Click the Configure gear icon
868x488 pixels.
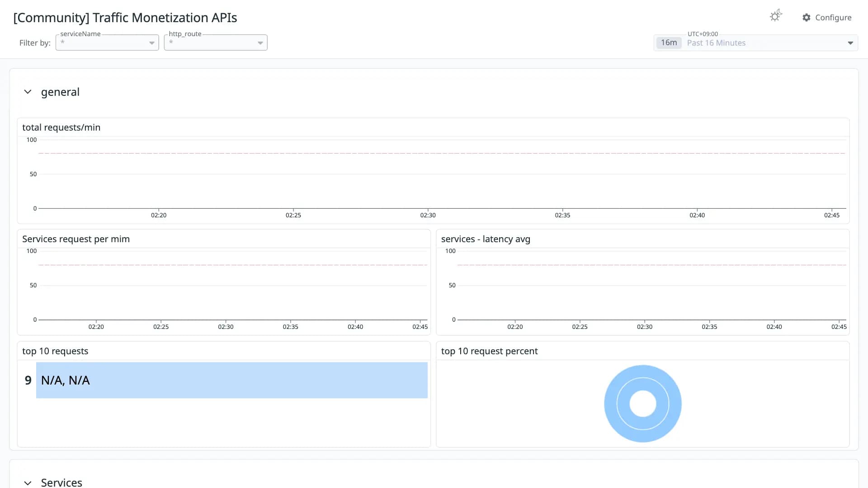tap(807, 18)
